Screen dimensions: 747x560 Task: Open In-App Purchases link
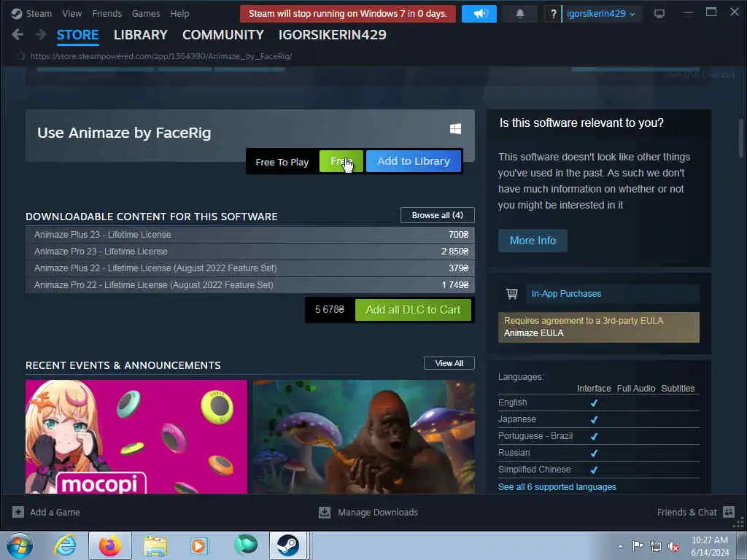click(x=566, y=294)
